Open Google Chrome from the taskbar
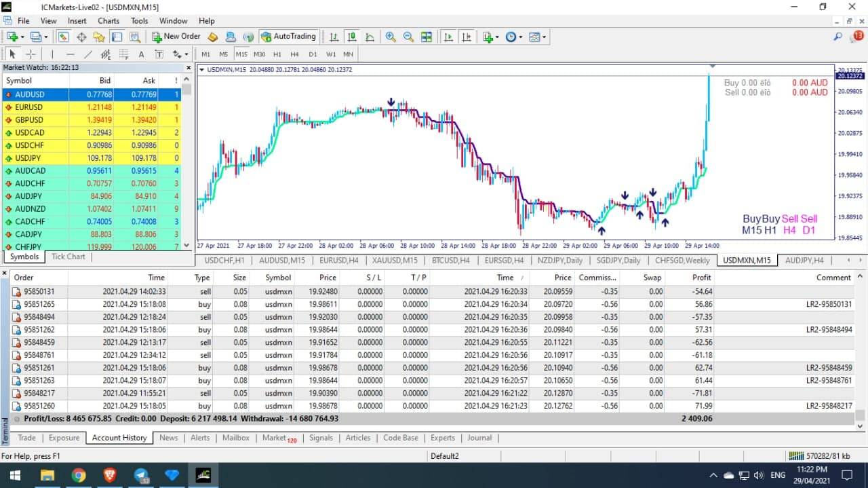The width and height of the screenshot is (868, 488). pyautogui.click(x=79, y=475)
